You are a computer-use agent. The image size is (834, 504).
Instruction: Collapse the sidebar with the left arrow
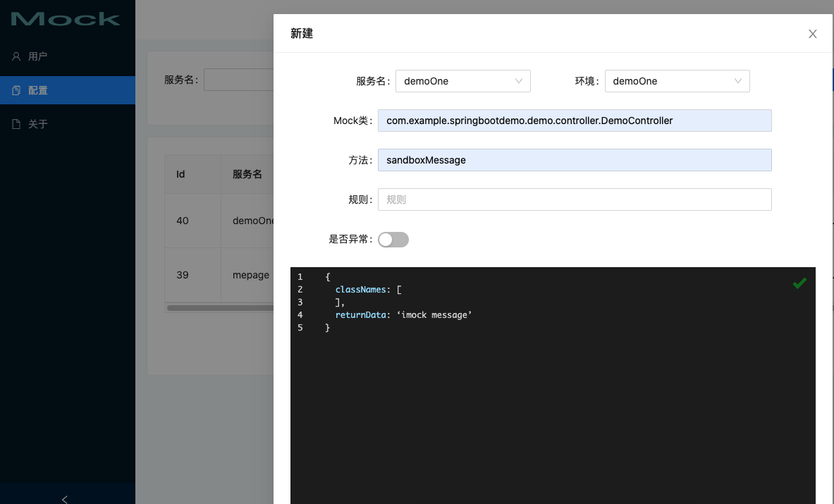pyautogui.click(x=65, y=498)
